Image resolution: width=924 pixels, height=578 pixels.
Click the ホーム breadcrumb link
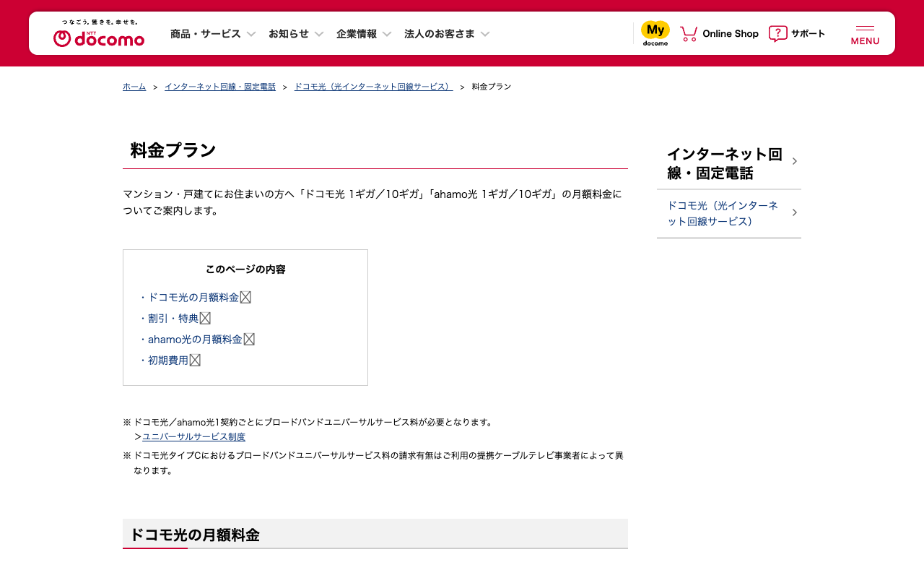click(134, 87)
